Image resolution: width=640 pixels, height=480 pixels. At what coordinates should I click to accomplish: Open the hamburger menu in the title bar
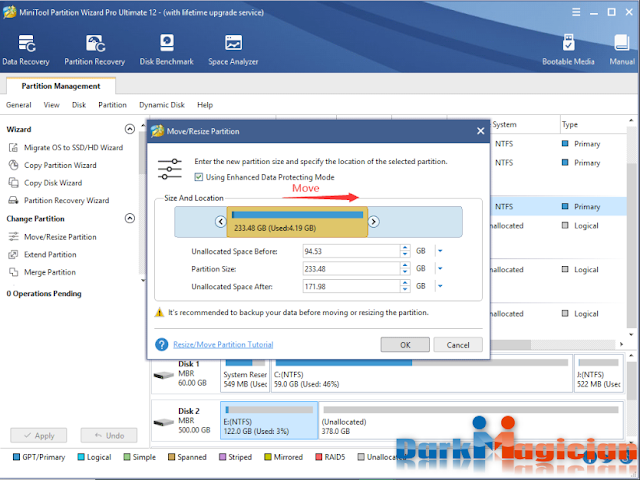coord(576,12)
